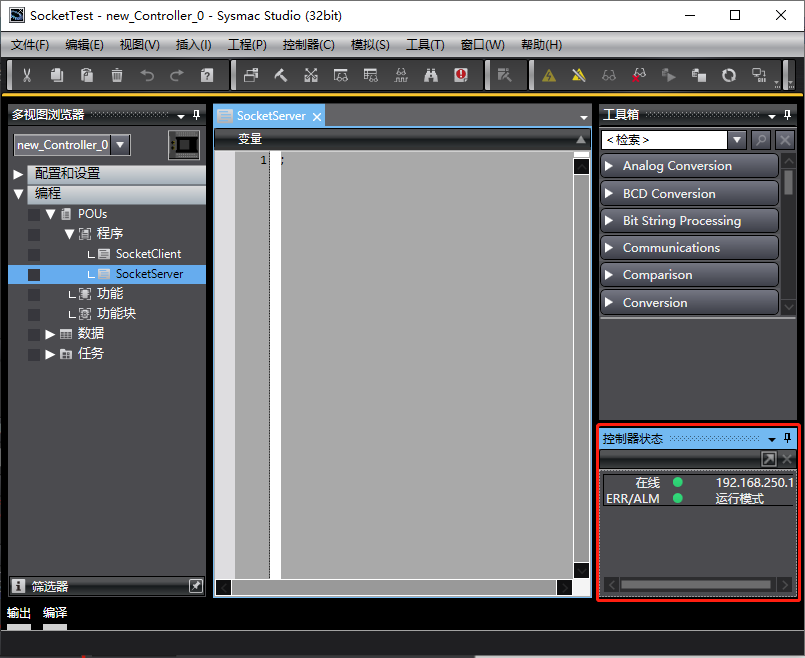Click the yellow Online lightning triangle icon

pos(549,76)
